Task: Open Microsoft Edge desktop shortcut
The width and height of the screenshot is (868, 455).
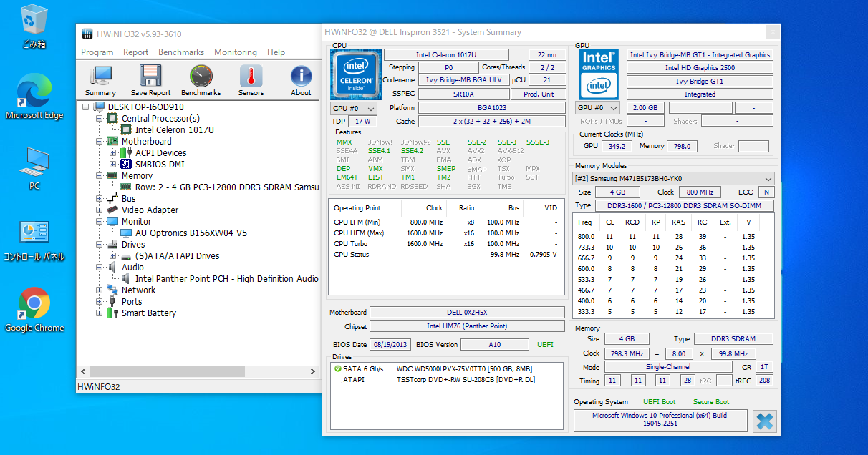Action: (x=34, y=97)
